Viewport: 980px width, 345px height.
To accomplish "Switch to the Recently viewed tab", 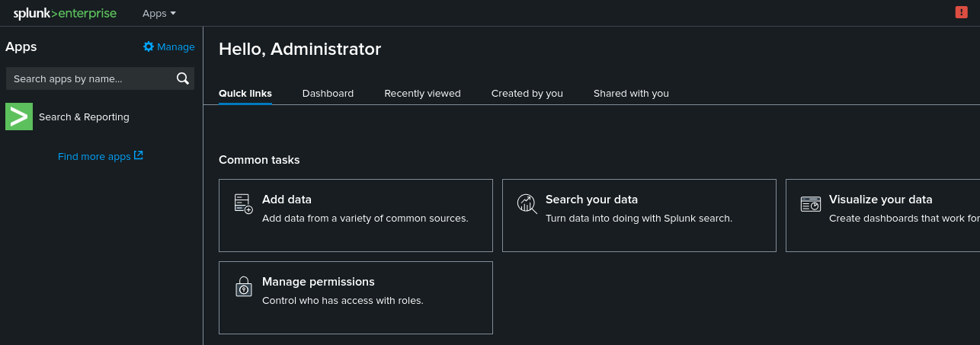I will tap(422, 93).
